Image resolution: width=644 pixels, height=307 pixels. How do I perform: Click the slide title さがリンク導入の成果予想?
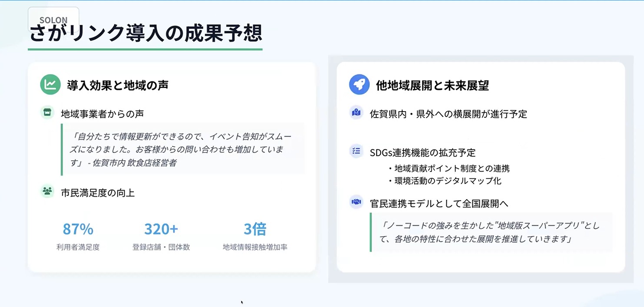(x=145, y=34)
